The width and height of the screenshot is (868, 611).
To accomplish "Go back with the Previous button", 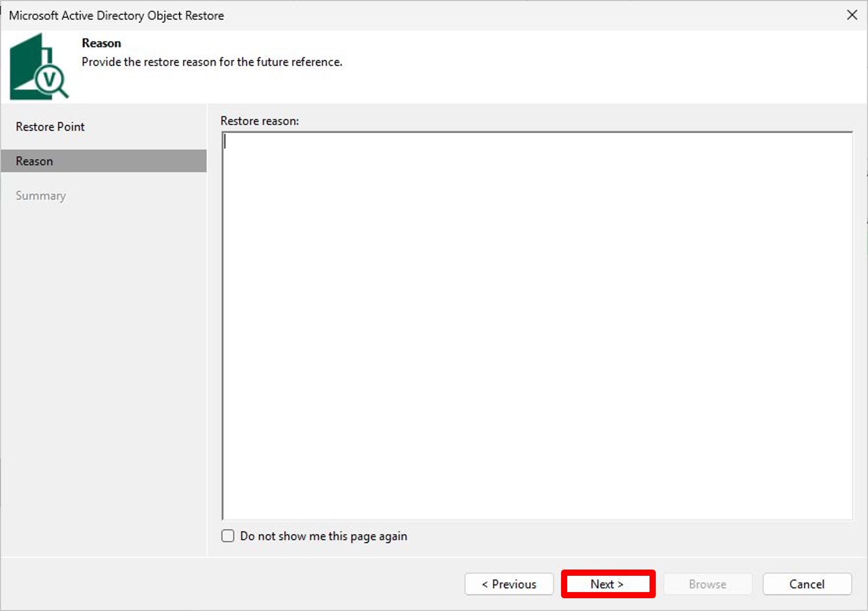I will 509,584.
